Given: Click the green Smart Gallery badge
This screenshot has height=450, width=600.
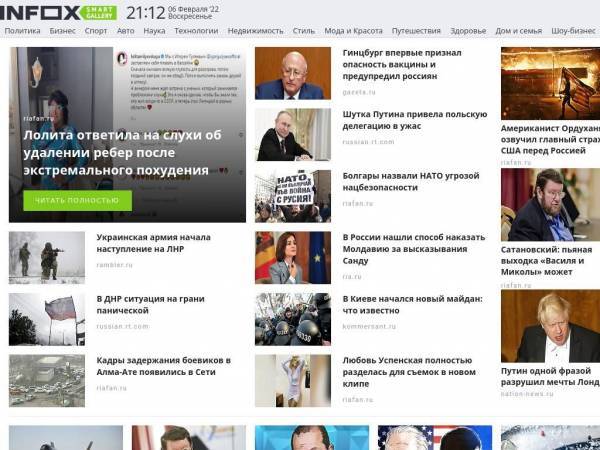Looking at the screenshot, I should [x=99, y=13].
